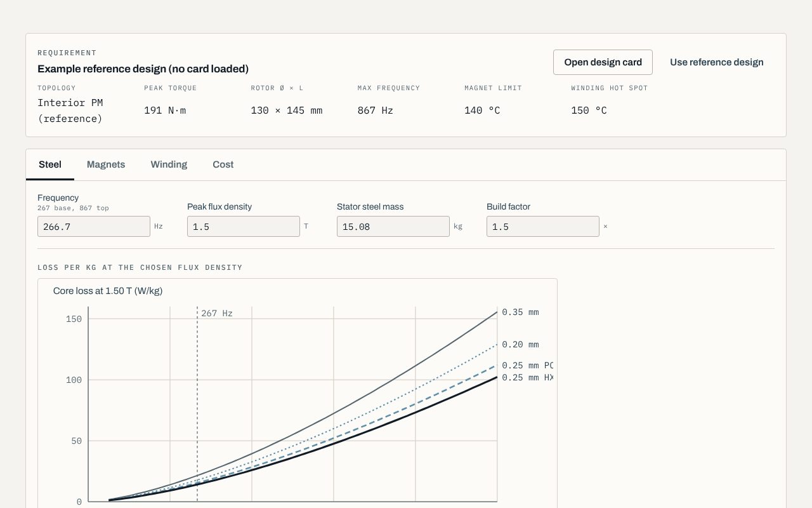
Task: Click Use reference design link
Action: pos(717,62)
